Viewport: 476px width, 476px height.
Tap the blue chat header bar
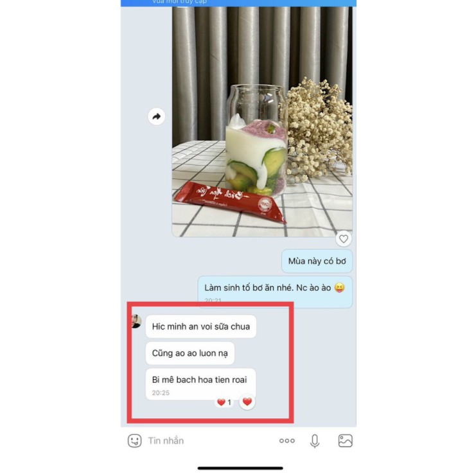tap(238, 3)
